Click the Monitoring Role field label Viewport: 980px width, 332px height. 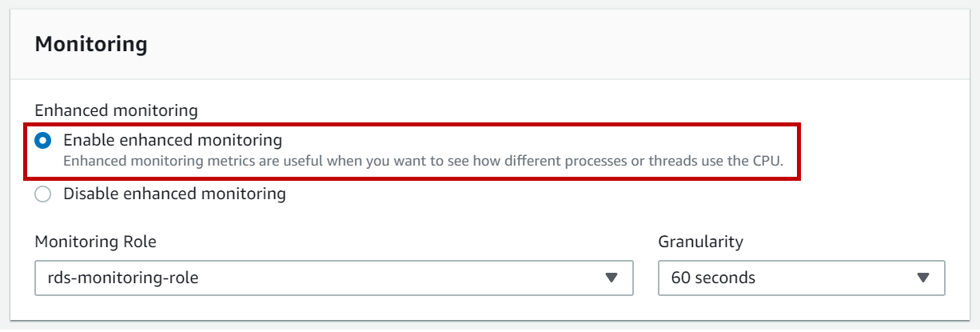click(x=96, y=242)
